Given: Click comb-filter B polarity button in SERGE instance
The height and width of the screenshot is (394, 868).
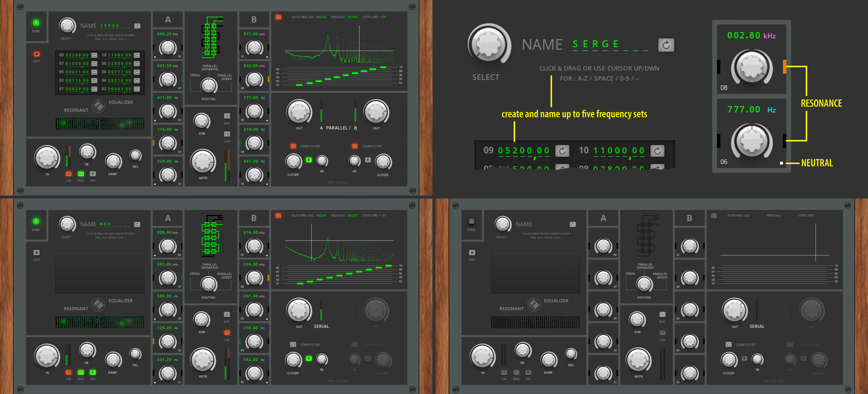Looking at the screenshot, I should click(x=368, y=160).
